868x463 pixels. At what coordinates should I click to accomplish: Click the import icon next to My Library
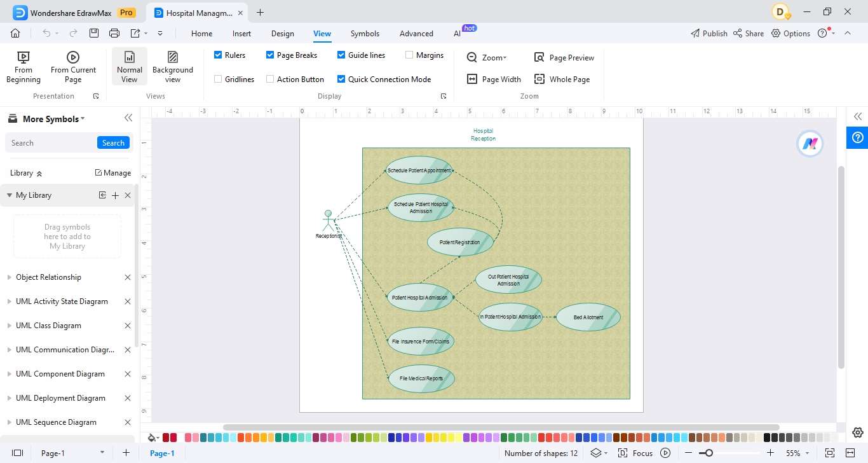[102, 195]
